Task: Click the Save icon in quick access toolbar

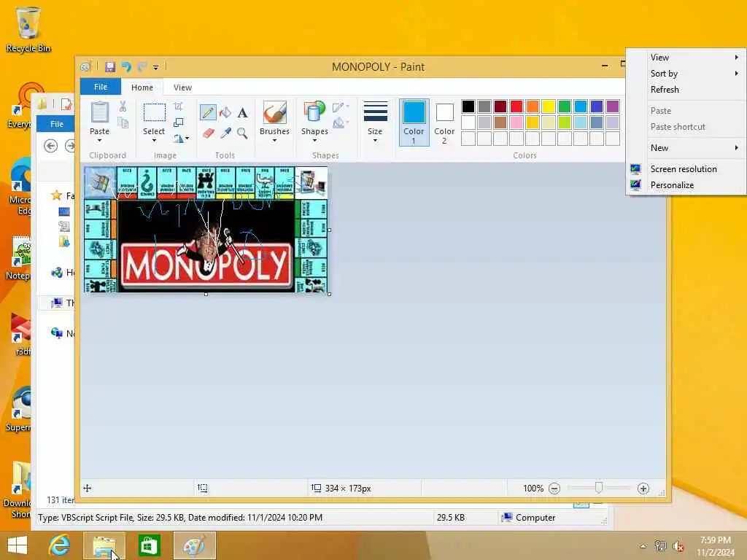Action: [x=110, y=66]
